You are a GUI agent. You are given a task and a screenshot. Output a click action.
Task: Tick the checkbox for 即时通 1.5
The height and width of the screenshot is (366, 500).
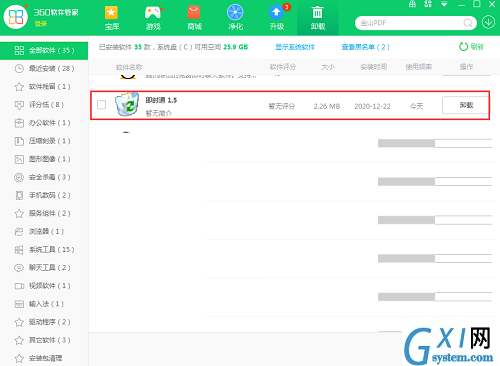click(x=101, y=105)
